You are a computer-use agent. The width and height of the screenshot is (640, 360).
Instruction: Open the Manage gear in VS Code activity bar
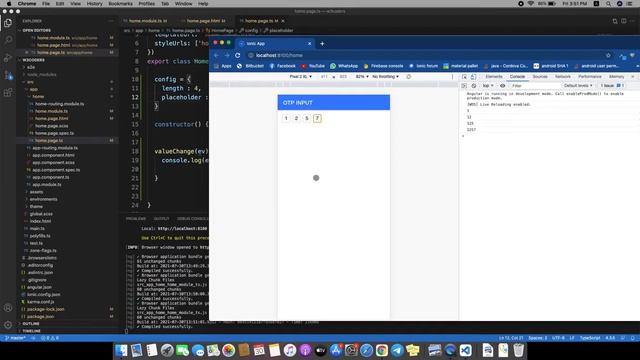click(x=8, y=325)
